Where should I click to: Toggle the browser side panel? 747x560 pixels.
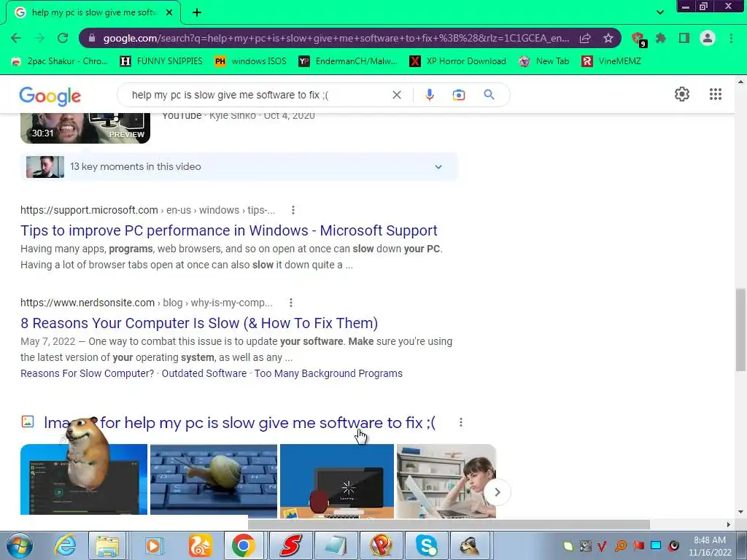tap(684, 38)
